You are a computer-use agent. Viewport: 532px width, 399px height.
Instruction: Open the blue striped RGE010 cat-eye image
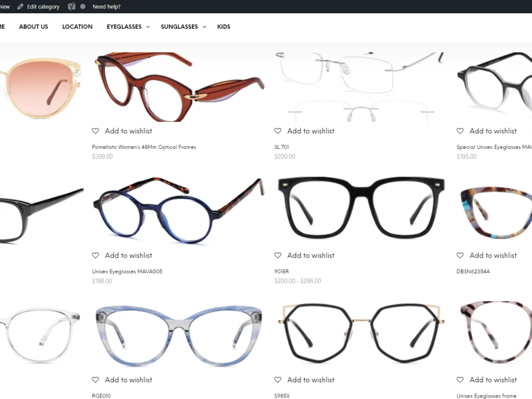click(x=178, y=336)
